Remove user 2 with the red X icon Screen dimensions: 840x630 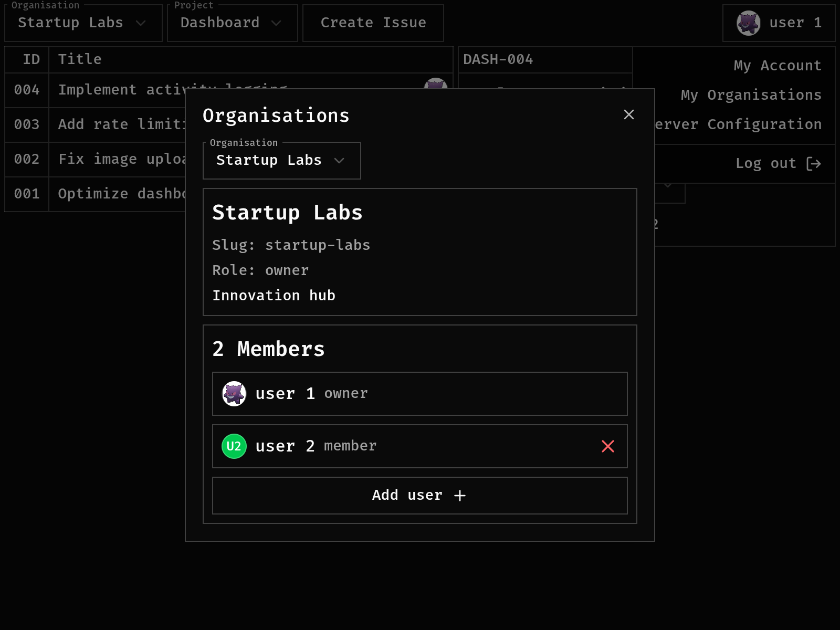pyautogui.click(x=607, y=446)
